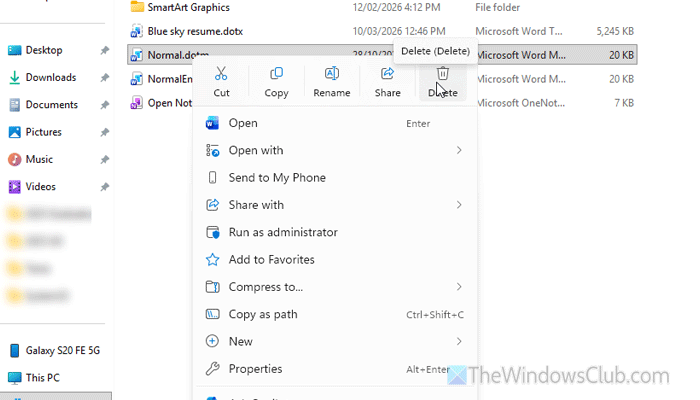Image resolution: width=700 pixels, height=400 pixels.
Task: Click the Word icon next to Open
Action: 212,123
